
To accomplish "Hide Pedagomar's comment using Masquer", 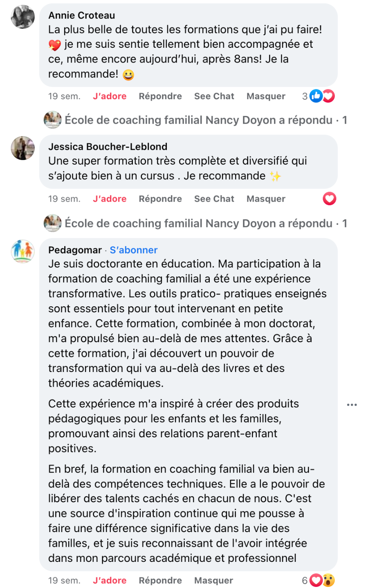I will click(213, 580).
